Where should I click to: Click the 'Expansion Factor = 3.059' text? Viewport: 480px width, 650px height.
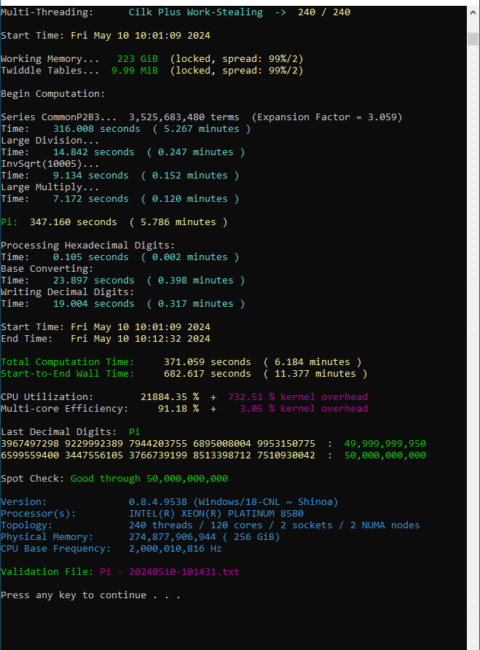tap(327, 117)
